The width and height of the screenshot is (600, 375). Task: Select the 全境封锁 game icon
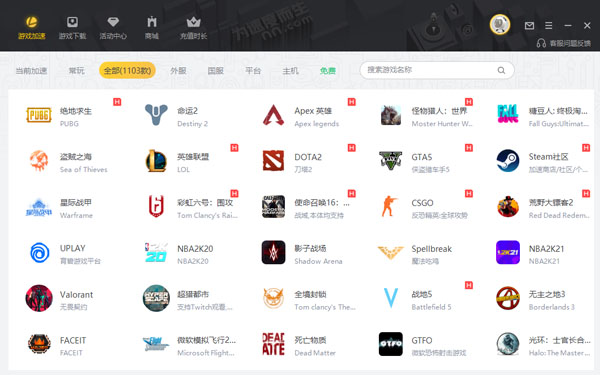point(273,298)
